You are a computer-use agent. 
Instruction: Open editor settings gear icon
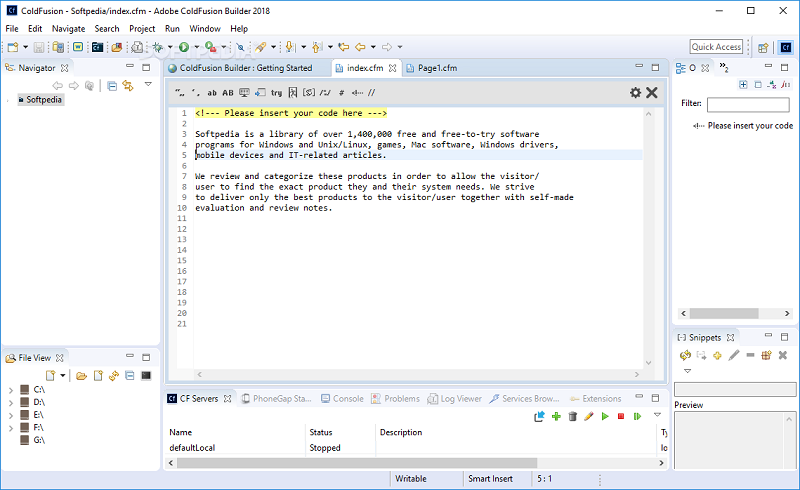coord(635,92)
